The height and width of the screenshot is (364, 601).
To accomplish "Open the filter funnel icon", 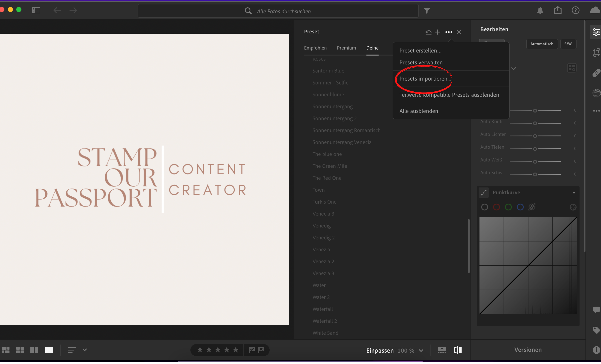I will (427, 11).
